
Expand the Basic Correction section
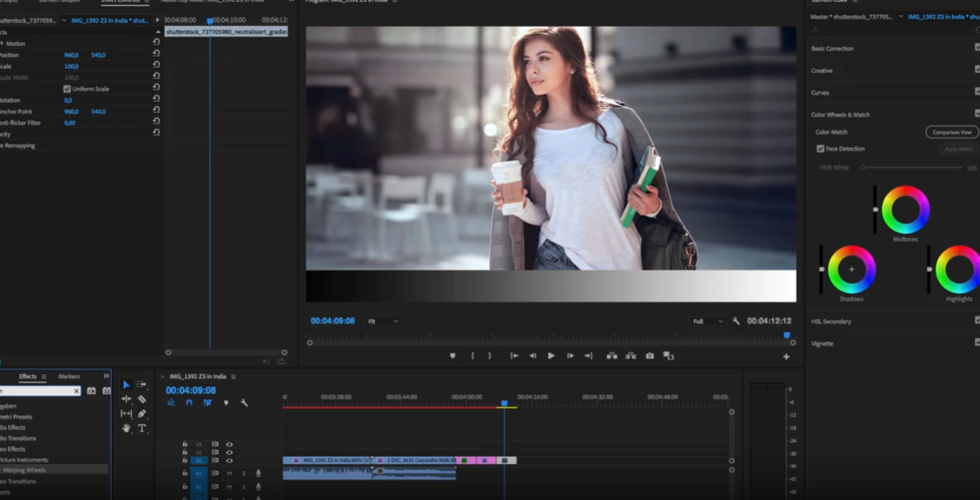[x=832, y=49]
